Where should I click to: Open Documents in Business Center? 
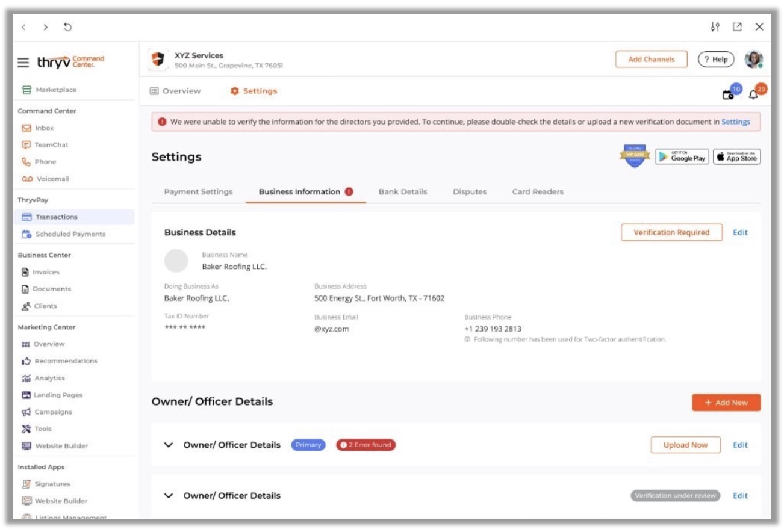46,289
